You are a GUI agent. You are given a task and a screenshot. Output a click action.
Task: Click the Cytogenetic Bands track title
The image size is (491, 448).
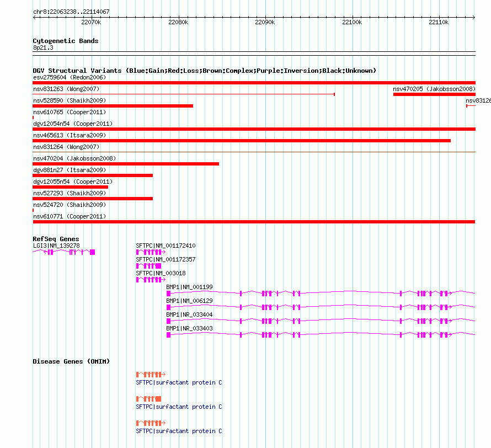point(66,41)
